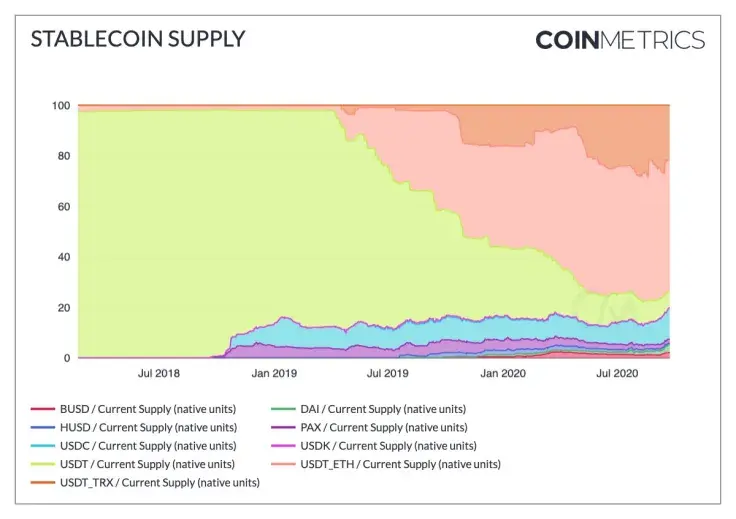This screenshot has width=736, height=519.
Task: Click the DAI green legend line swatch
Action: pos(284,409)
